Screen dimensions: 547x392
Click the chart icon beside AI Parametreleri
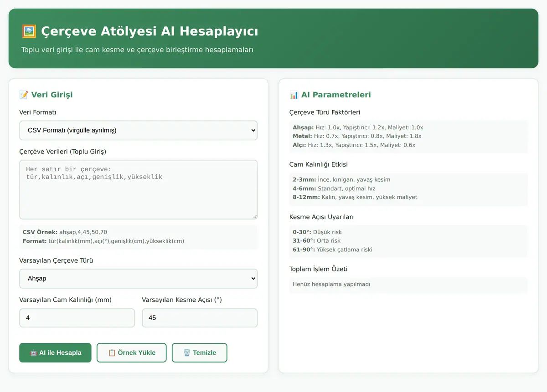tap(294, 95)
